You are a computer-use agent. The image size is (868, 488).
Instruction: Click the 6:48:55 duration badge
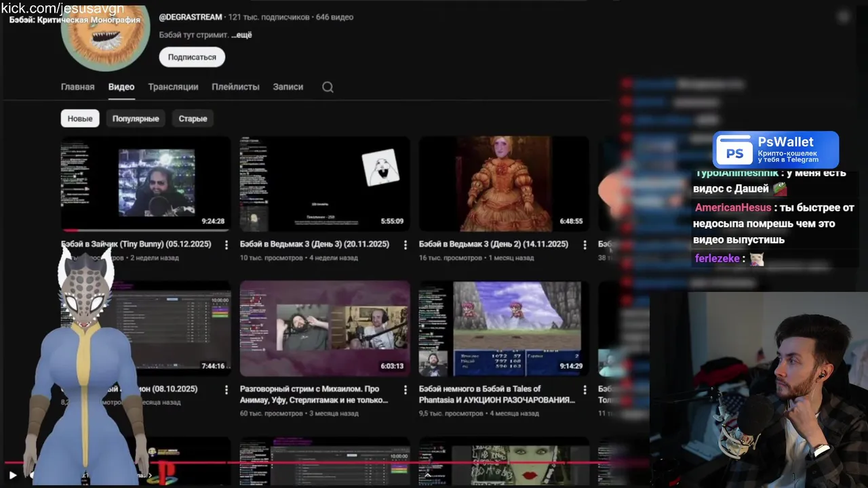coord(571,222)
